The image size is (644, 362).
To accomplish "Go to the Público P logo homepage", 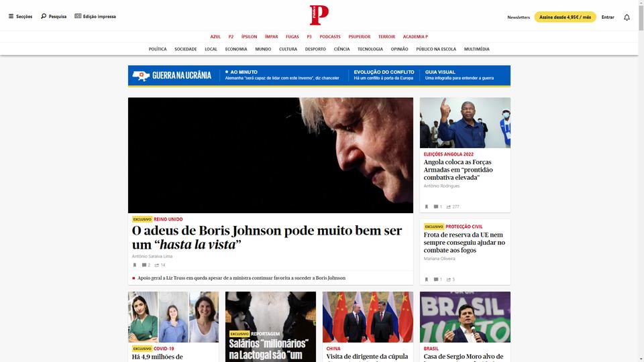I will [319, 15].
